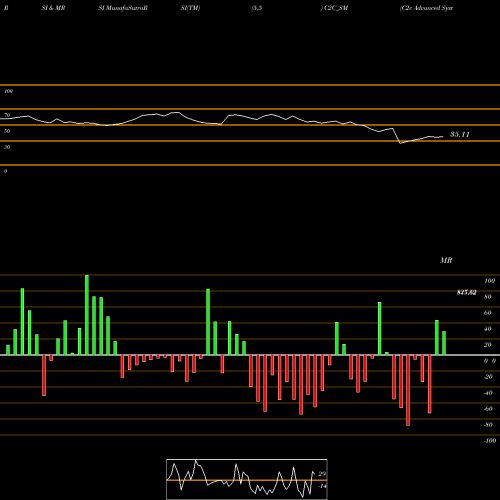This screenshot has height=500, width=500.
Task: Click the value -14 in mini chart
Action: tap(322, 486)
